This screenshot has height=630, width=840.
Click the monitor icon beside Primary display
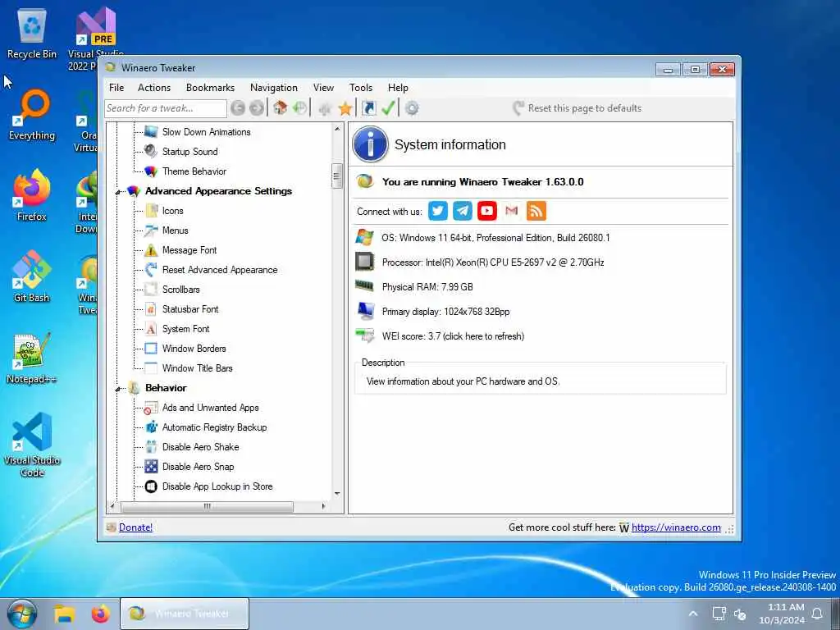tap(366, 311)
